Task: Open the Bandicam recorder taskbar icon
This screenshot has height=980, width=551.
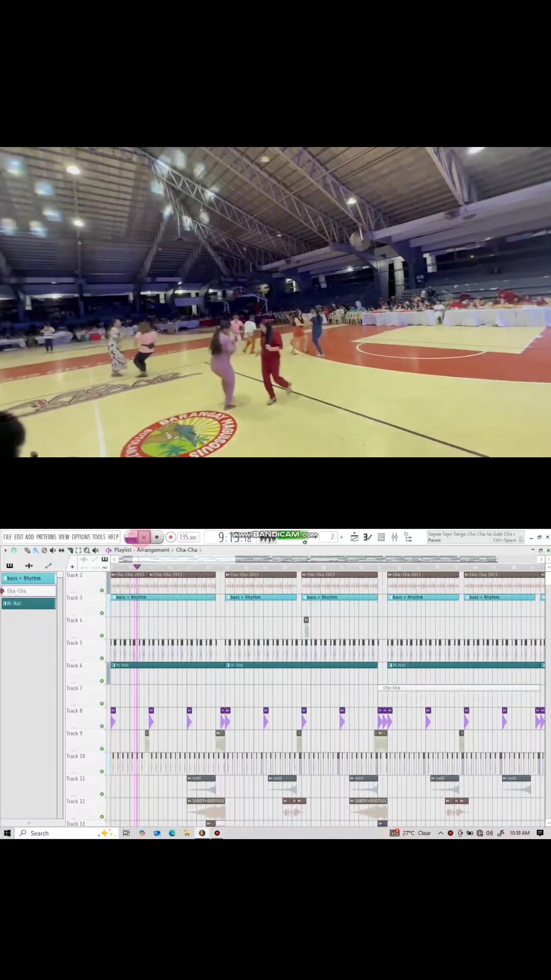Action: [x=217, y=833]
